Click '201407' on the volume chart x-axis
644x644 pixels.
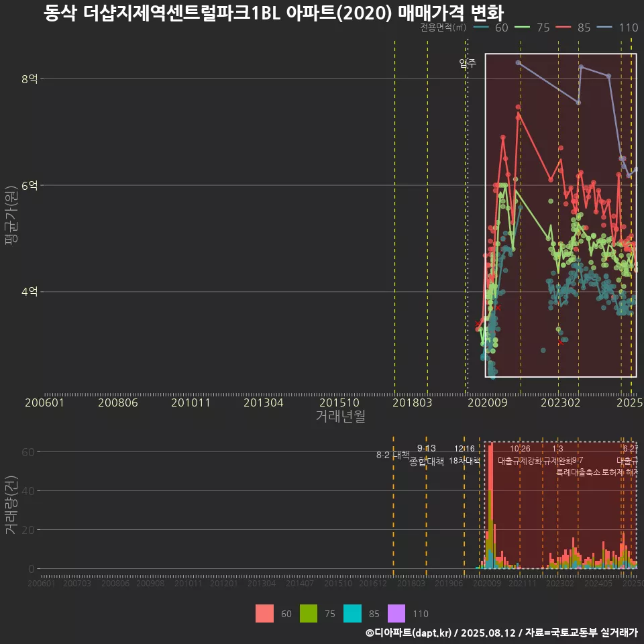[300, 583]
